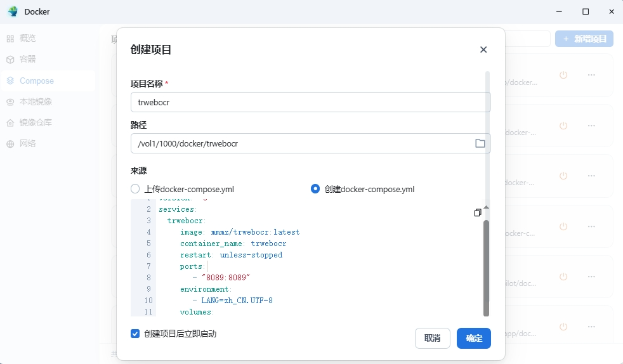
Task: Maximize the Docker window
Action: click(586, 11)
